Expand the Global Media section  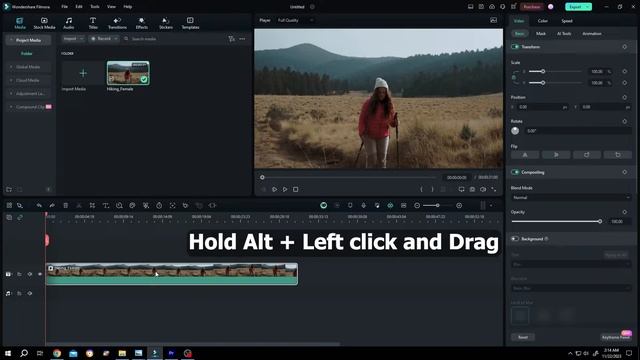pyautogui.click(x=28, y=67)
